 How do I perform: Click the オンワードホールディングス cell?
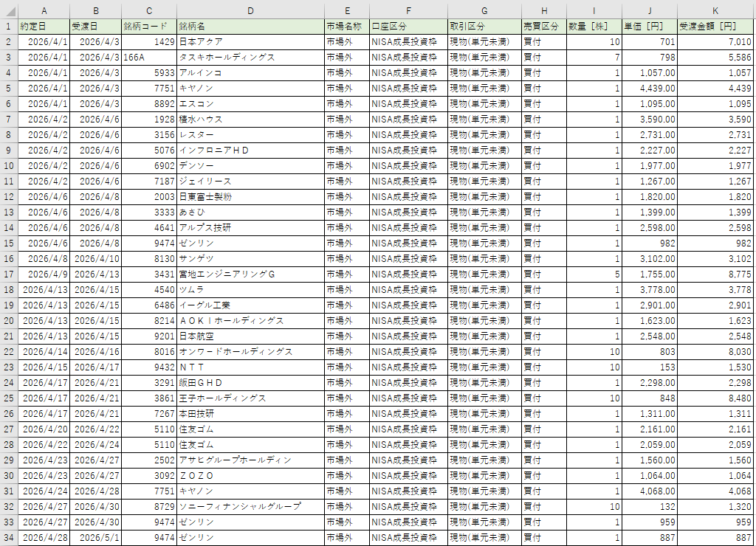(250, 352)
